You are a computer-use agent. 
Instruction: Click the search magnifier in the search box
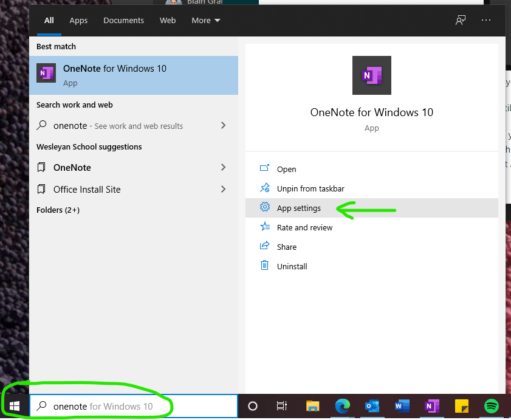41,405
